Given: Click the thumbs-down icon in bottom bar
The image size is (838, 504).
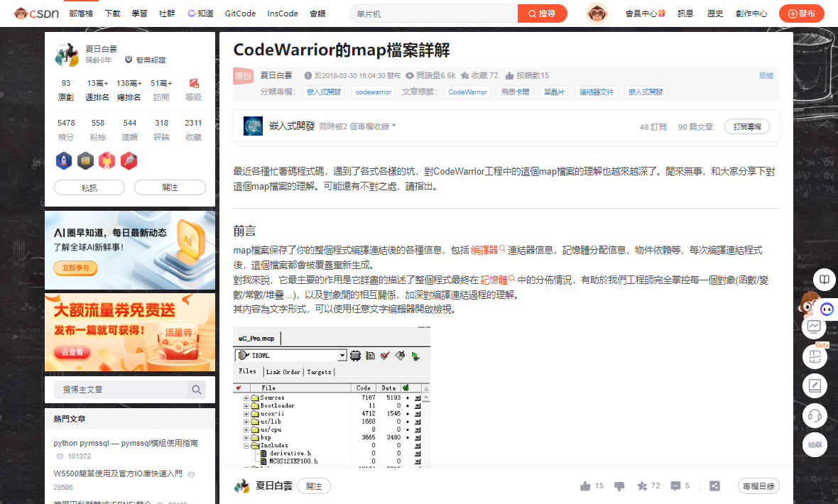Looking at the screenshot, I should point(619,486).
